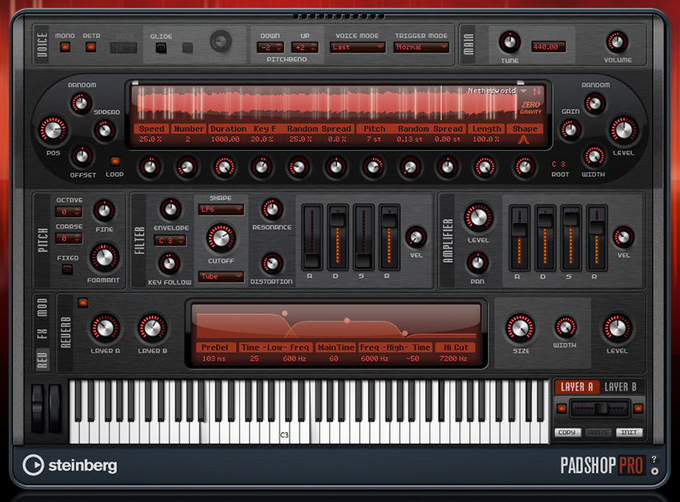This screenshot has width=680, height=502.
Task: Switch to the MOD tab
Action: (42, 307)
